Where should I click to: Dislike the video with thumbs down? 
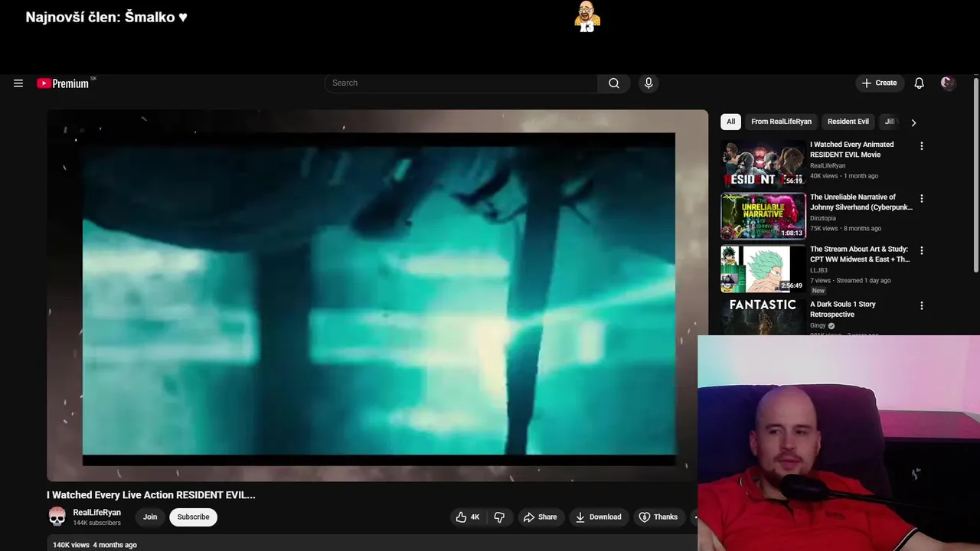[x=499, y=517]
